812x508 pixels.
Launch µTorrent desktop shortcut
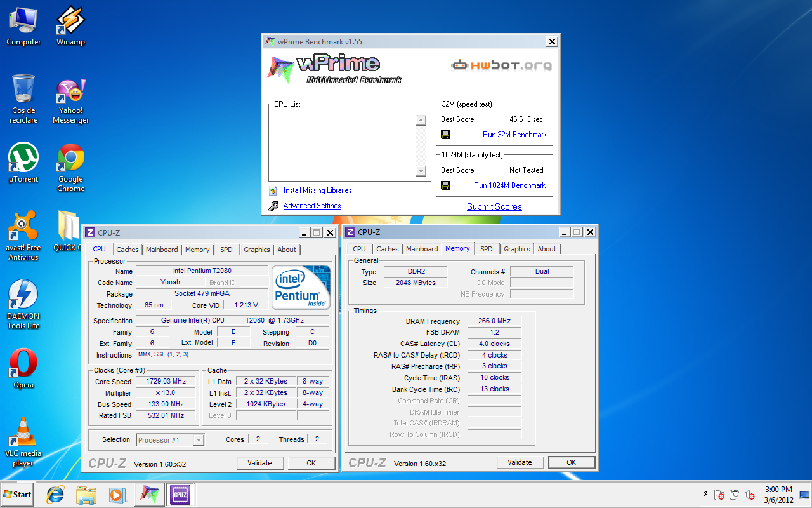pos(23,163)
